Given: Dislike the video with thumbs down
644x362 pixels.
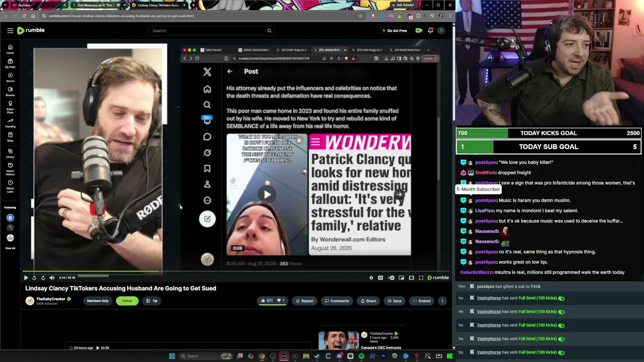Looking at the screenshot, I should [x=281, y=301].
